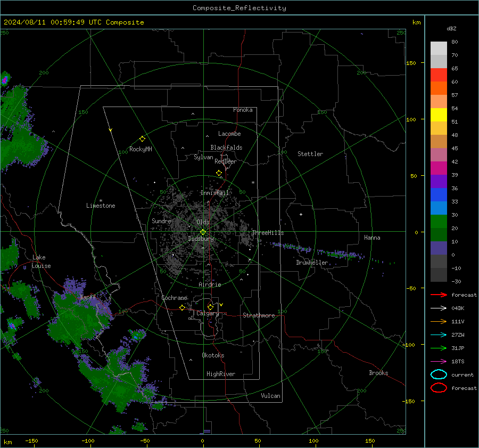Click the yellow diamond marker at RockyMH
Viewport: 479px width, 448px height.
click(142, 139)
